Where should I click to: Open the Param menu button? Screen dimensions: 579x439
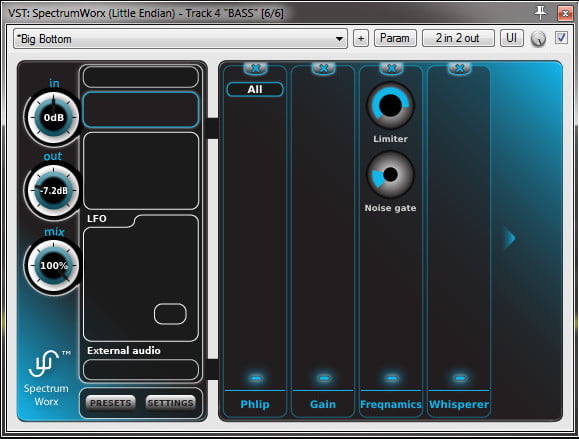pos(395,38)
